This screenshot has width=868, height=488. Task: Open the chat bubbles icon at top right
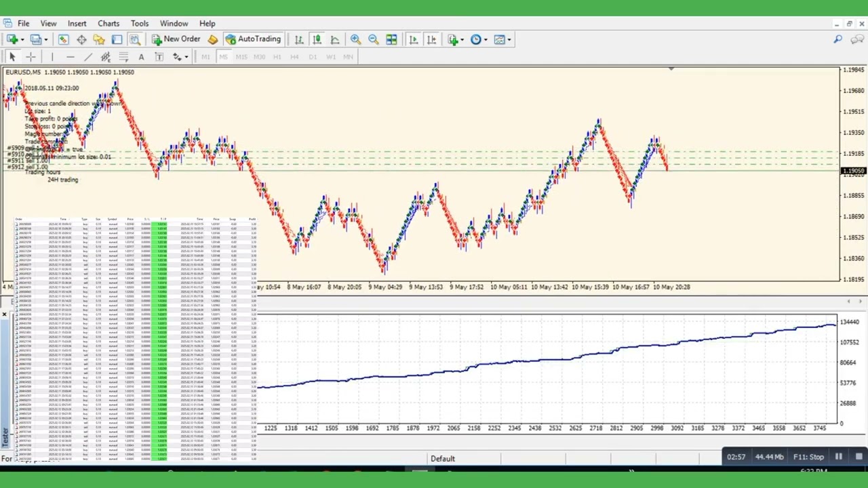856,39
